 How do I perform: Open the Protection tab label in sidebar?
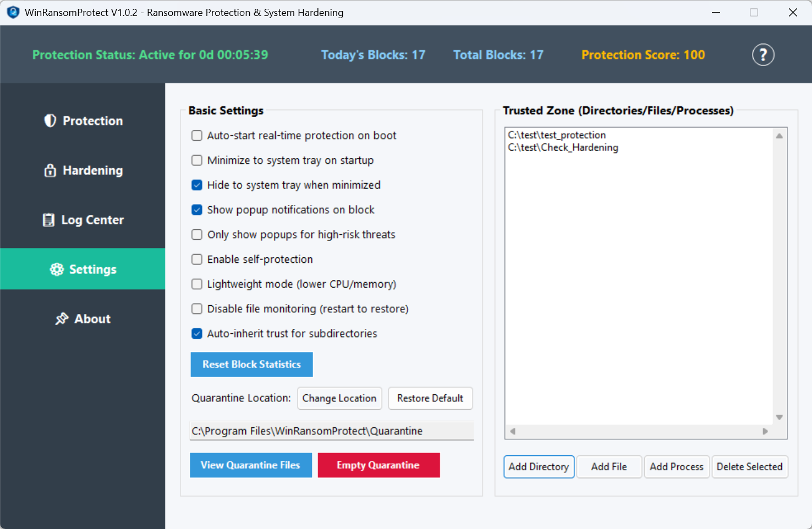pos(92,121)
